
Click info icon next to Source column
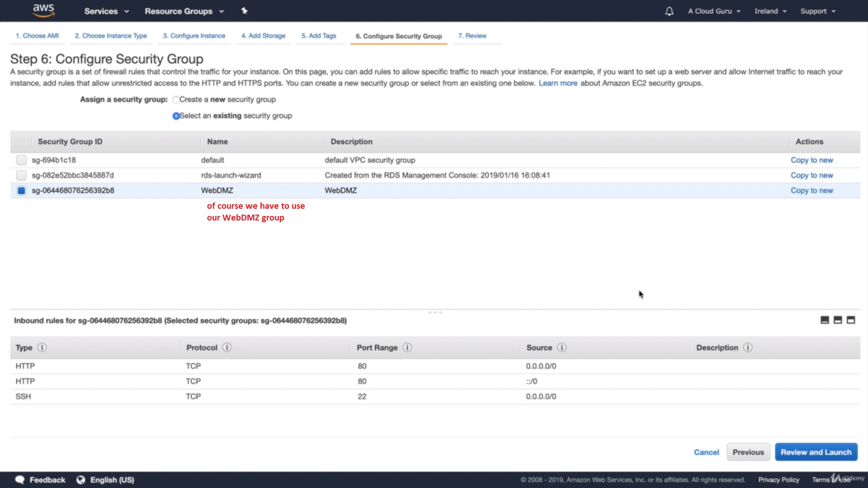(561, 347)
